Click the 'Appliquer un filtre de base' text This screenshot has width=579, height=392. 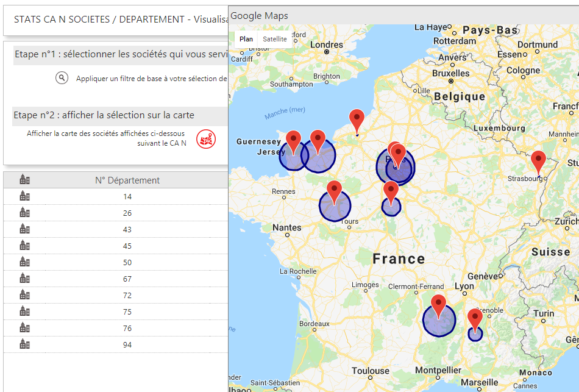point(151,78)
